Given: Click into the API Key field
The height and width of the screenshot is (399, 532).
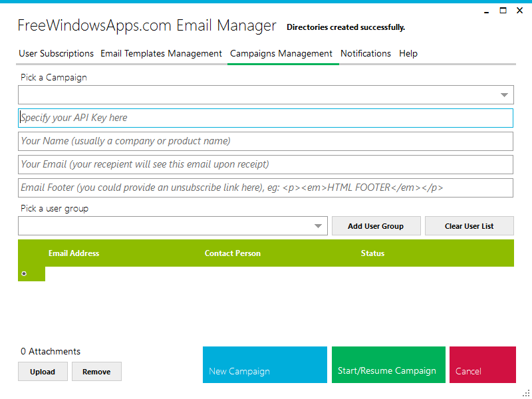Looking at the screenshot, I should [x=265, y=118].
